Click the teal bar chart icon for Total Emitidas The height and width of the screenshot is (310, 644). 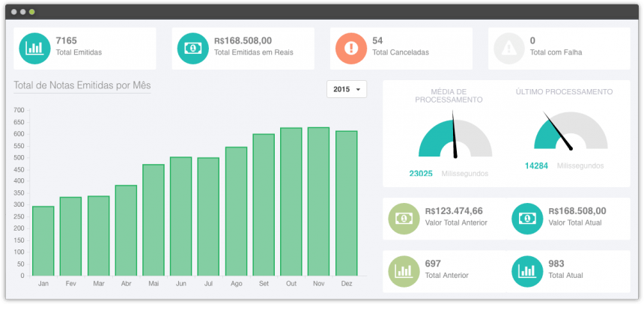[34, 49]
